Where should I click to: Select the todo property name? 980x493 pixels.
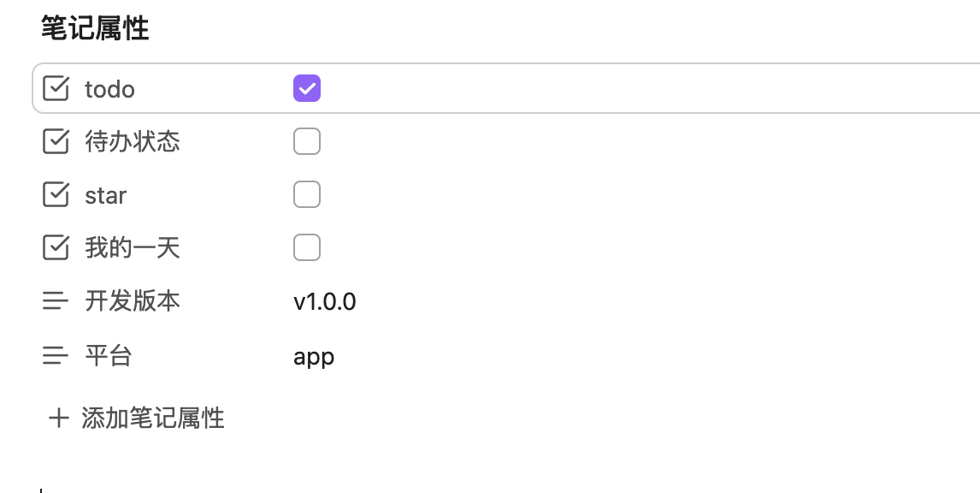(109, 89)
